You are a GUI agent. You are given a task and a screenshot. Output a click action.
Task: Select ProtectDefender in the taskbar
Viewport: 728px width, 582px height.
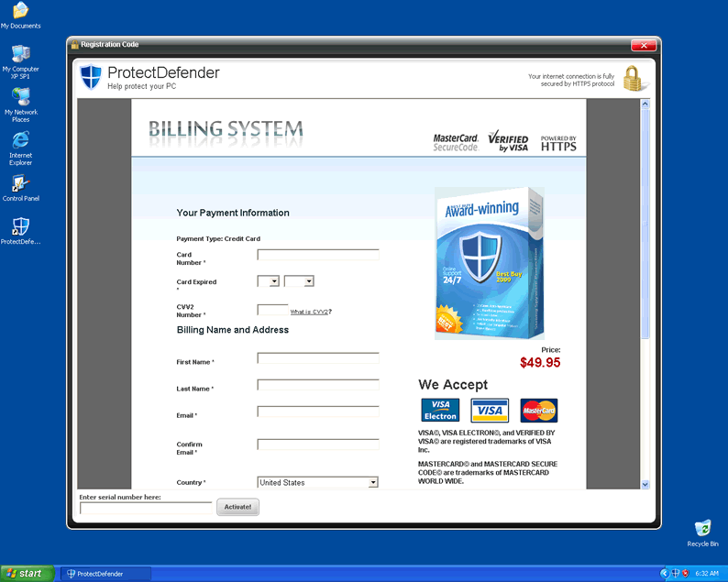(101, 574)
